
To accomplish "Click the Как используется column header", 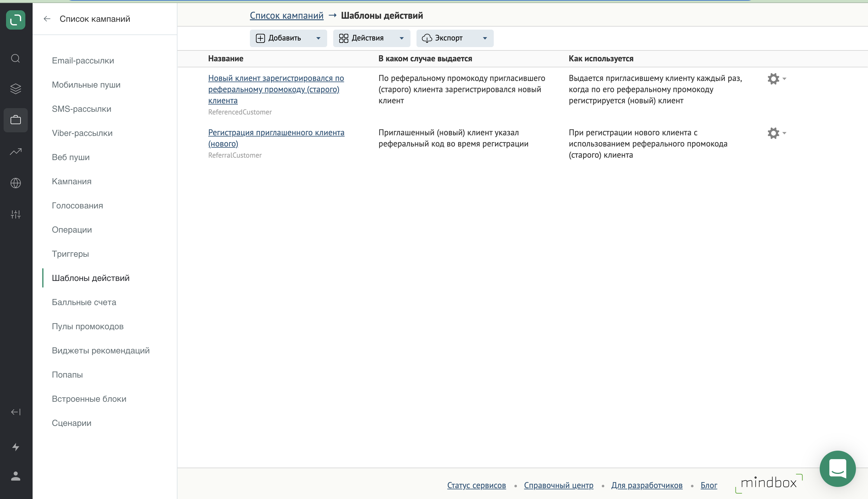I will click(601, 59).
